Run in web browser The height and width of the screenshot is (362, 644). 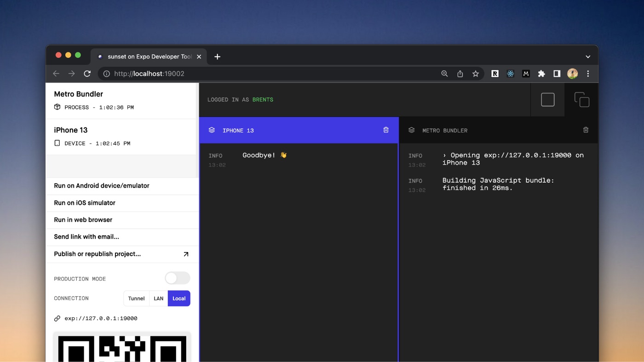tap(122, 220)
